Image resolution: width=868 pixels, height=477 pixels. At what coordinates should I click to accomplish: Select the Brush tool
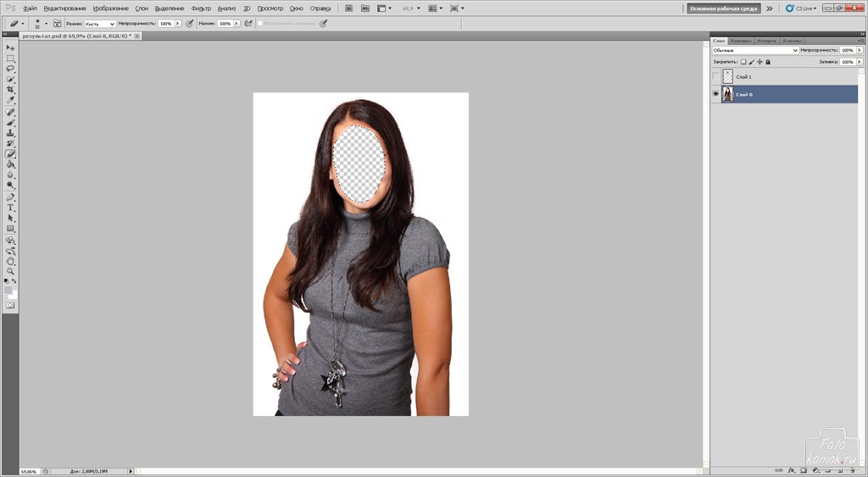[10, 123]
